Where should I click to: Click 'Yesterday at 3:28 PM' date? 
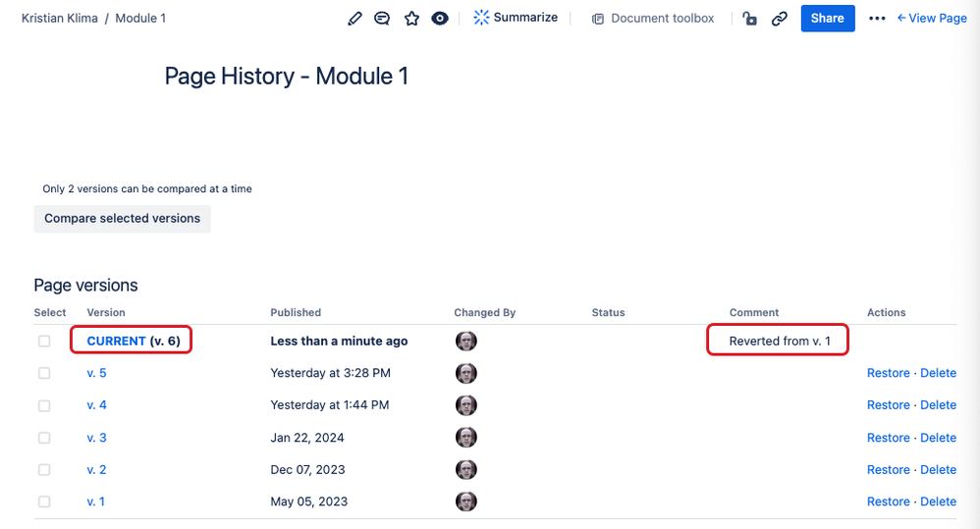(330, 373)
